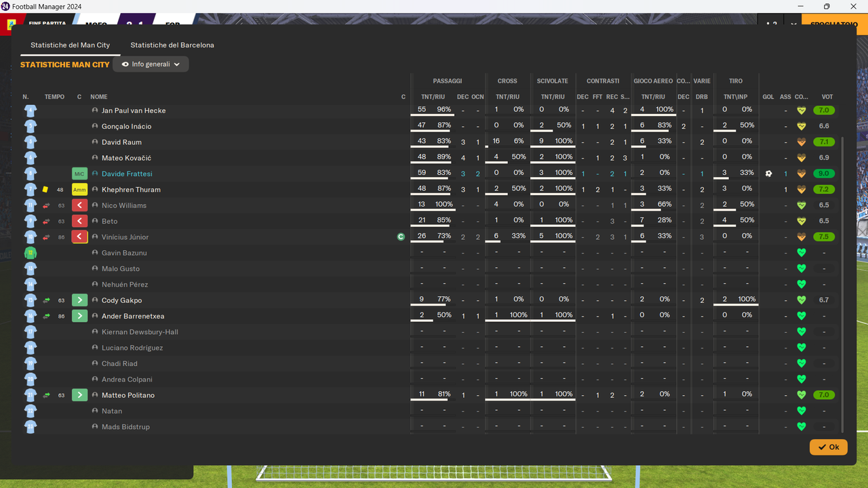
Task: Click the goal ball icon for Davide Frattesi
Action: pyautogui.click(x=768, y=174)
